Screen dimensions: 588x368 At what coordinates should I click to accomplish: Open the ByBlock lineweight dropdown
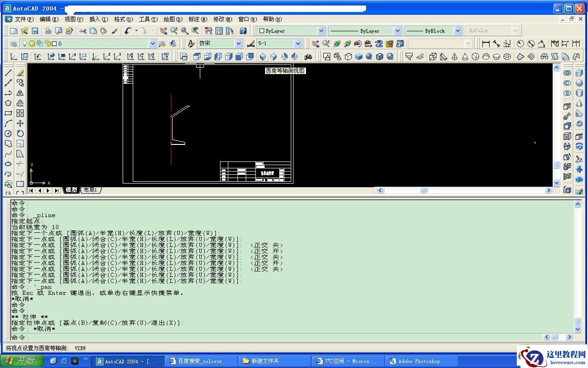(x=458, y=31)
